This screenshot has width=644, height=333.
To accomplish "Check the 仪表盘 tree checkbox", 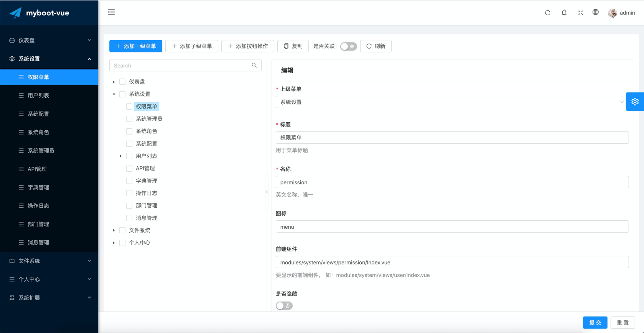I will [122, 82].
